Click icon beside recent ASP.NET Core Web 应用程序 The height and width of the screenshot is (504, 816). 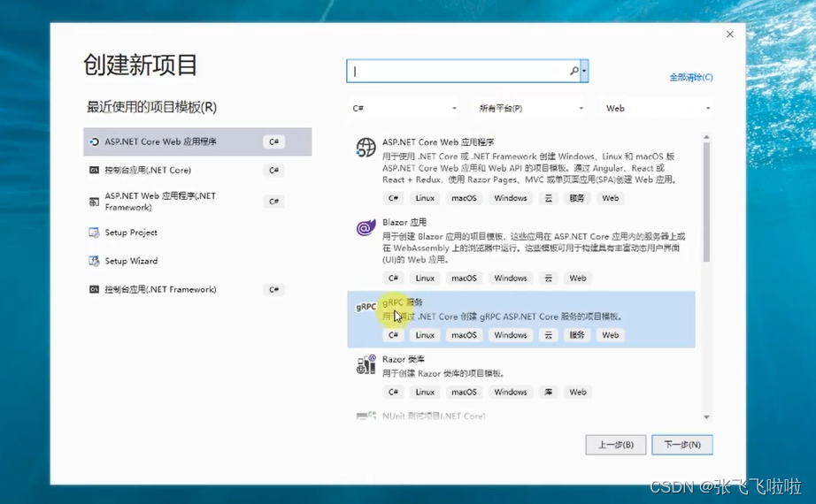pos(94,141)
